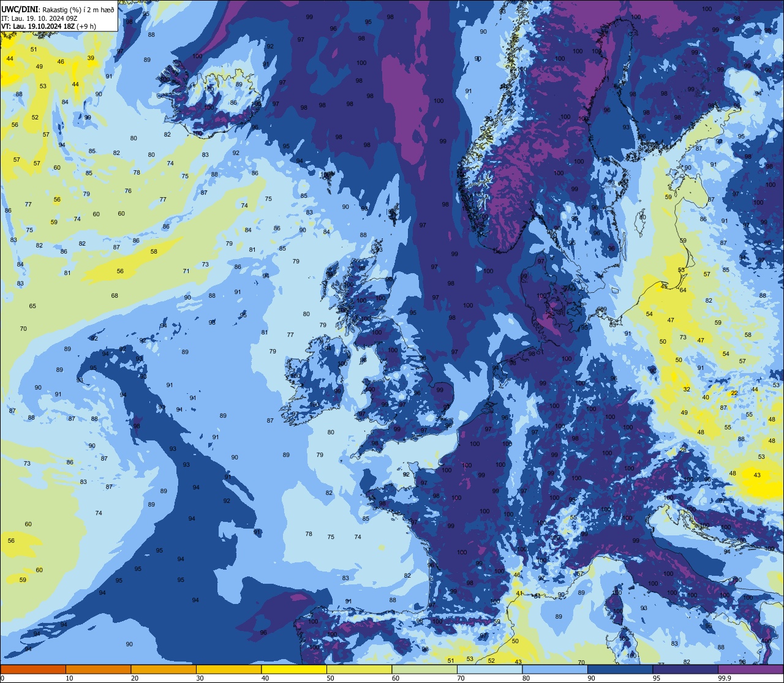Click the 40–50 bright yellow legend swatch
784x683 pixels.
click(x=294, y=669)
